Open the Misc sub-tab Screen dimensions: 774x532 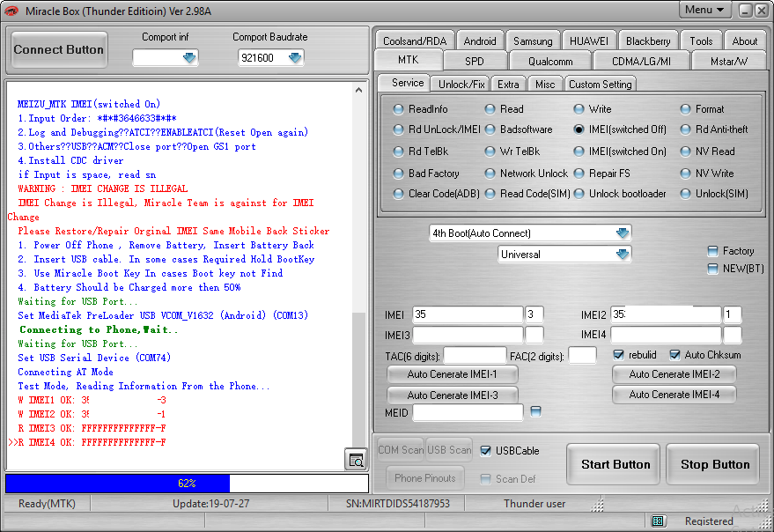click(545, 85)
